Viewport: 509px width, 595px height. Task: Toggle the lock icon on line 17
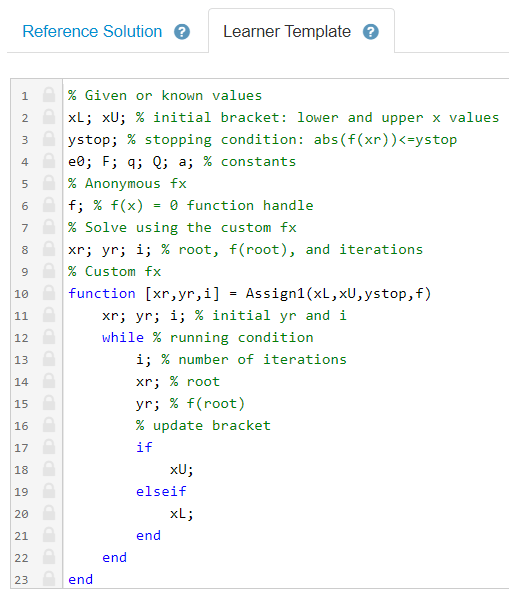pyautogui.click(x=49, y=447)
